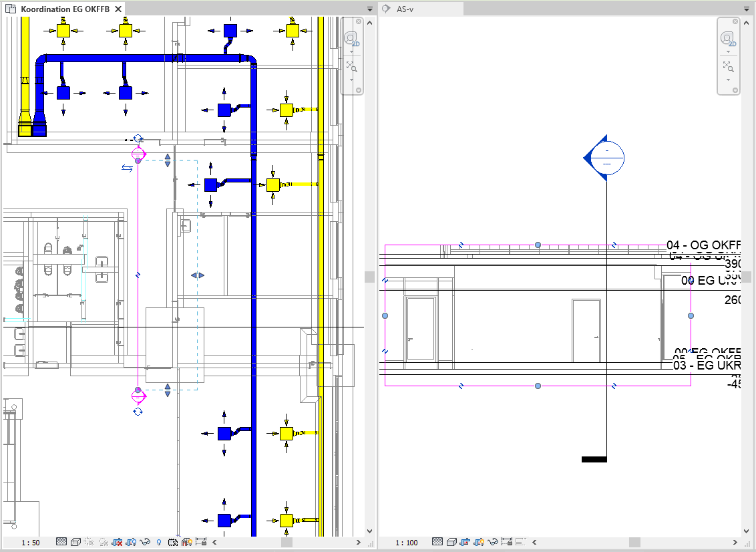The image size is (756, 552).
Task: Open visual style menu in left view
Action: click(75, 542)
